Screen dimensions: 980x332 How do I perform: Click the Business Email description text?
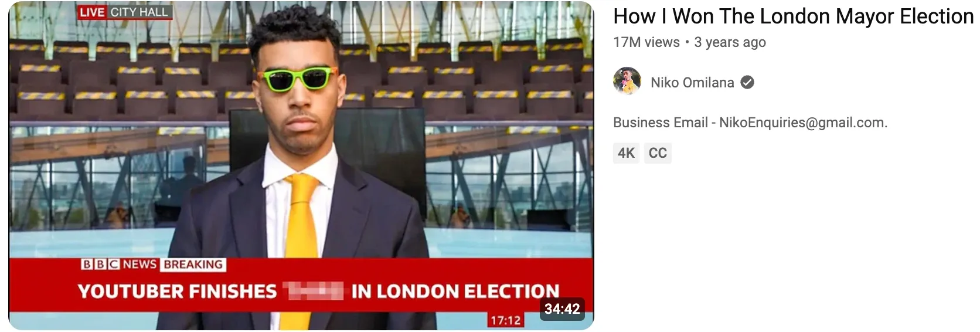(750, 123)
